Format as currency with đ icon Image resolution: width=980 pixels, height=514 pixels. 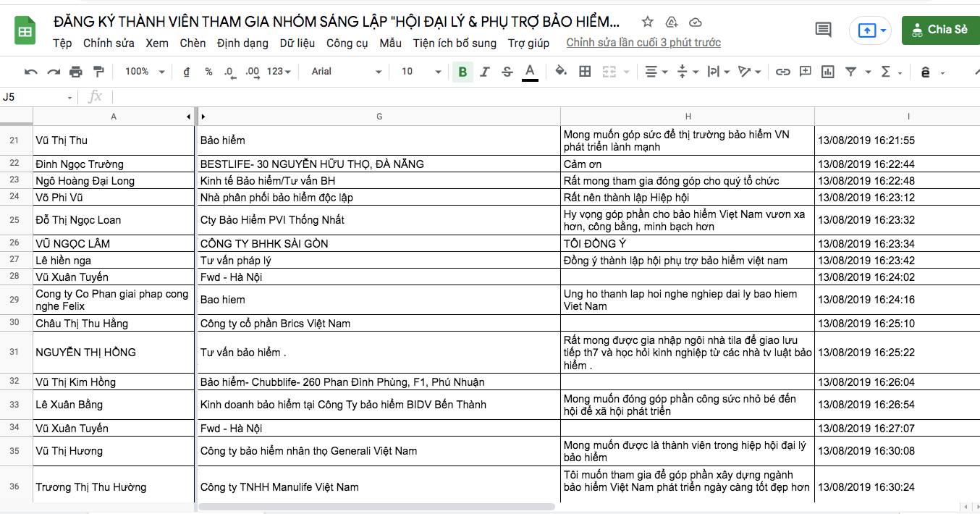click(187, 72)
